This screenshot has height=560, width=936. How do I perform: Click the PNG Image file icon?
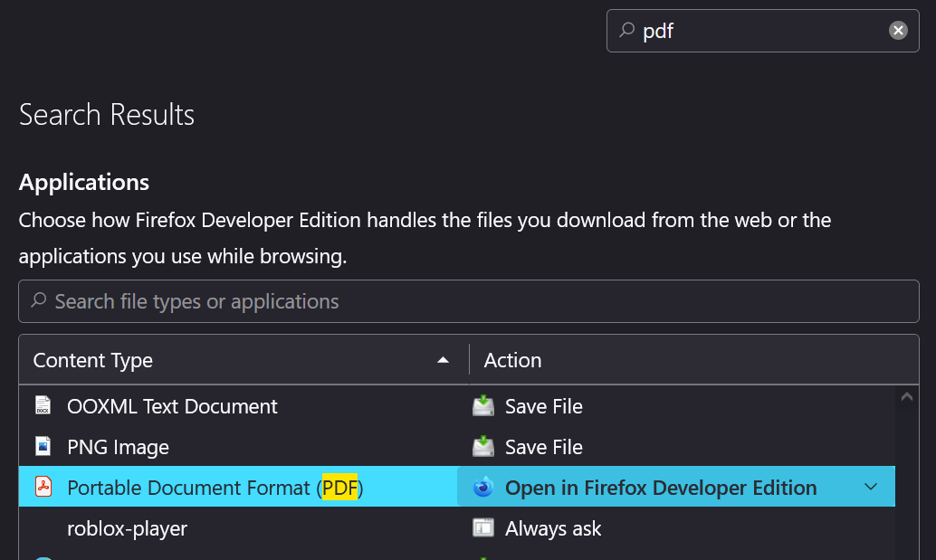point(43,446)
